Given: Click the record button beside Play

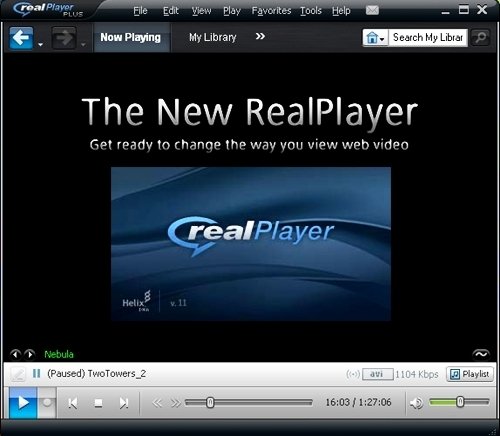Looking at the screenshot, I should 47,403.
